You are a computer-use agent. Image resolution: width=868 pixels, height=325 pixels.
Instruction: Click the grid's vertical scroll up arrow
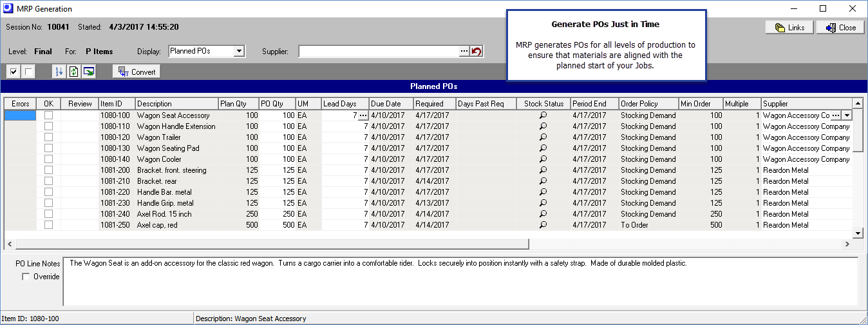(x=858, y=103)
